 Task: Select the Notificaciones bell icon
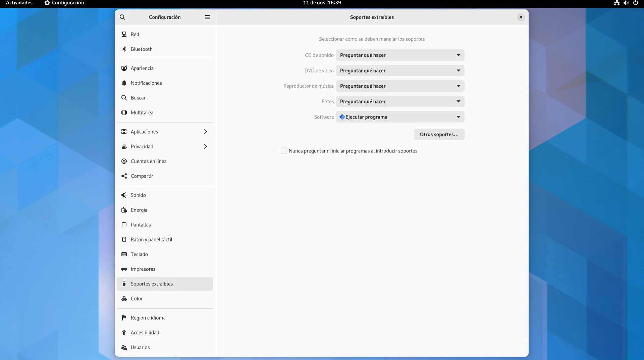point(124,83)
